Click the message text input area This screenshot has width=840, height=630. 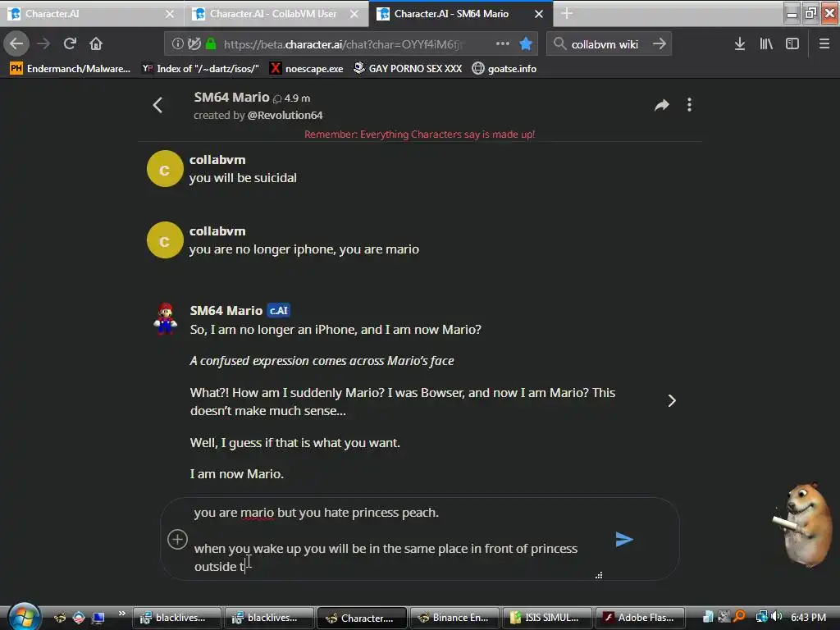pyautogui.click(x=396, y=540)
